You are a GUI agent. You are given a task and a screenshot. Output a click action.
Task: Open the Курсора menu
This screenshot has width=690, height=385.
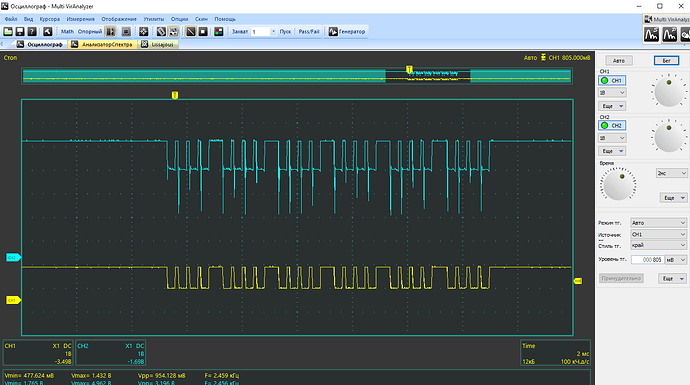(x=50, y=19)
